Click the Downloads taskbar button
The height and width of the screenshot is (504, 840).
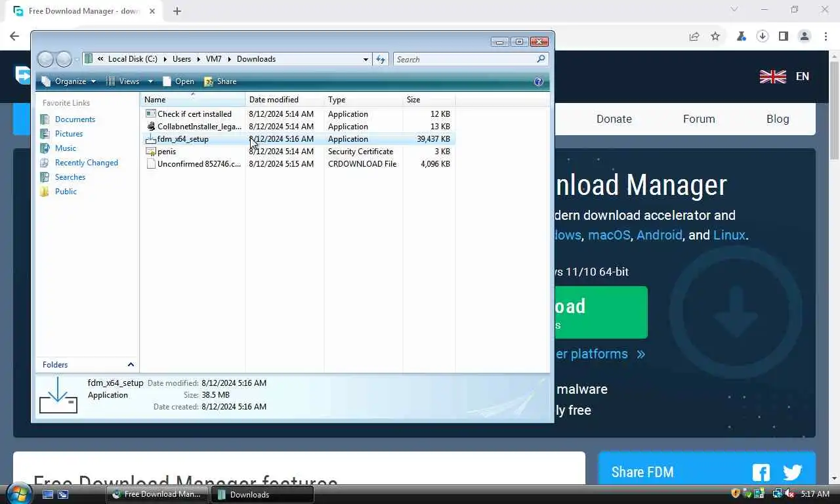(262, 495)
